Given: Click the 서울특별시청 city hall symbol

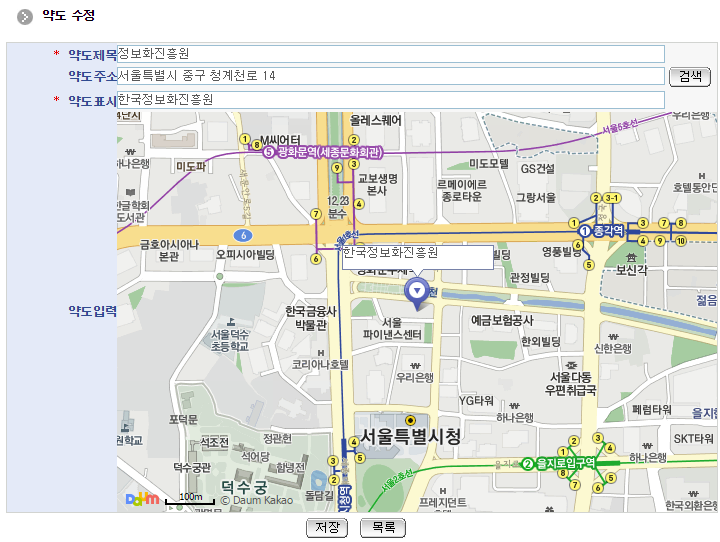Looking at the screenshot, I should pos(410,419).
